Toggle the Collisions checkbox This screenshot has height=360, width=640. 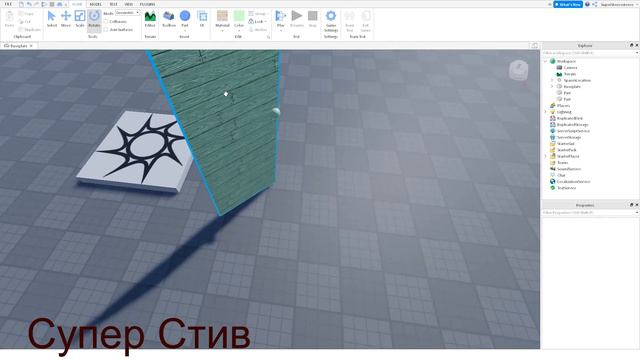(106, 22)
